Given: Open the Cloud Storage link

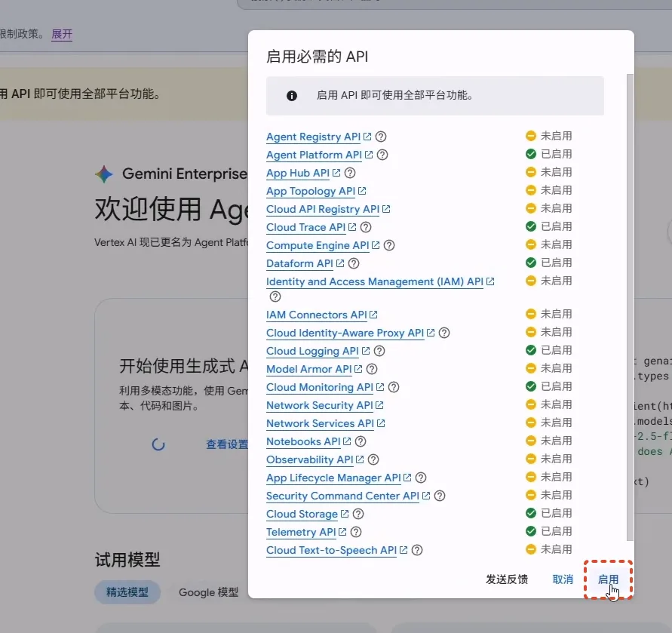Looking at the screenshot, I should coord(302,514).
